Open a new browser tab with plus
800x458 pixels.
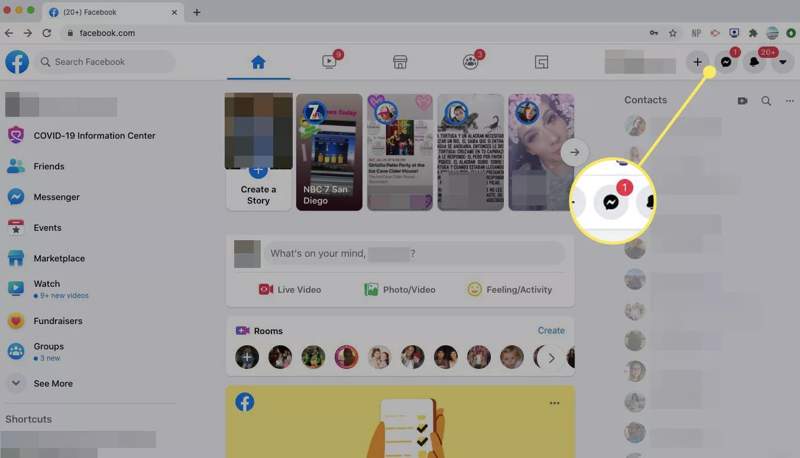(196, 12)
